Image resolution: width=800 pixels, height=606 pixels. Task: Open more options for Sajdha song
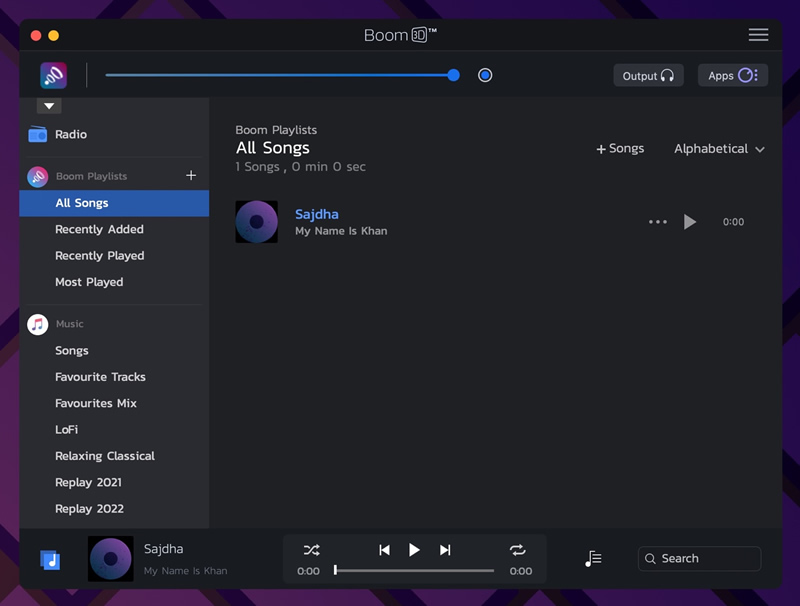(x=658, y=222)
